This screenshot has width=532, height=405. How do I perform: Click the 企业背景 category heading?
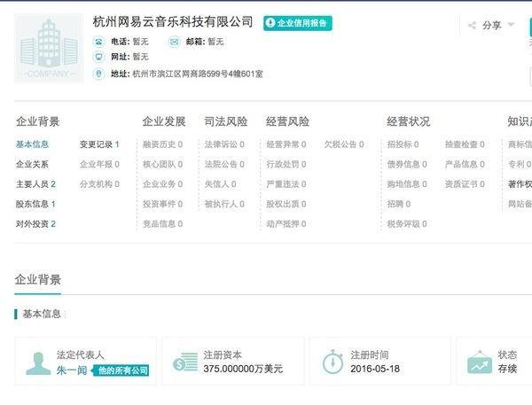click(x=37, y=121)
